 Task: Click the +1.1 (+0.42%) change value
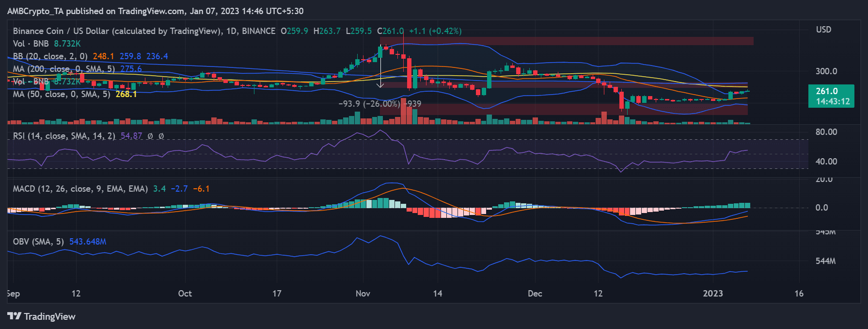coord(435,31)
